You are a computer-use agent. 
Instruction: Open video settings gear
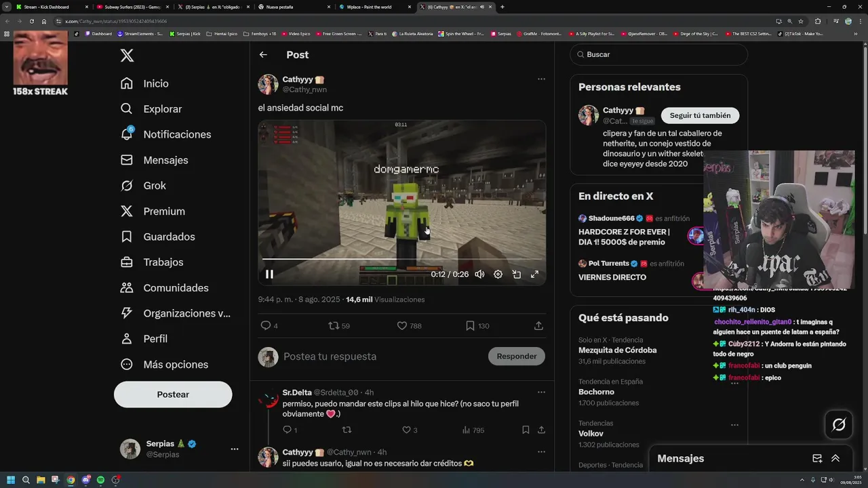pyautogui.click(x=498, y=274)
